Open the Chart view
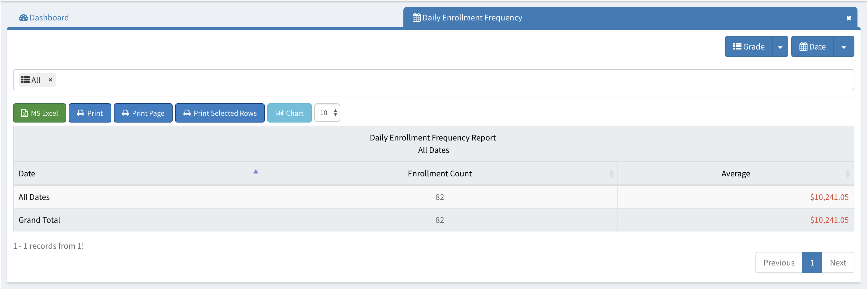The width and height of the screenshot is (868, 289). click(x=289, y=113)
